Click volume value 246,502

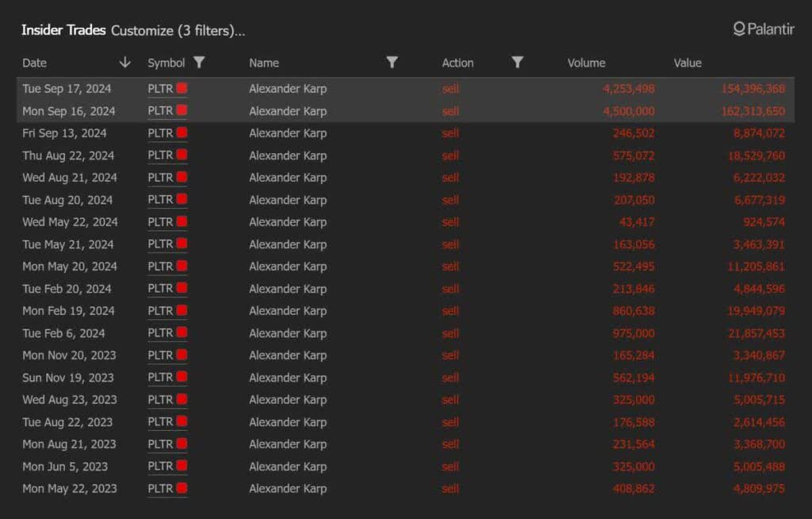pyautogui.click(x=634, y=133)
